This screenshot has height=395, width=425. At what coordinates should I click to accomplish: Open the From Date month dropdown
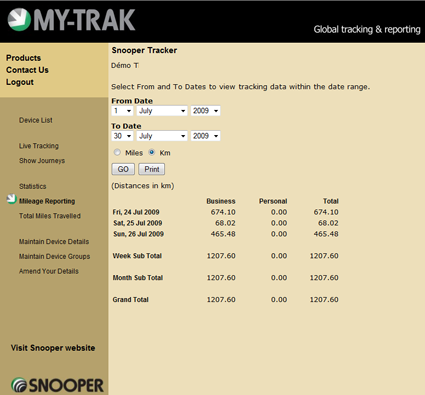162,111
